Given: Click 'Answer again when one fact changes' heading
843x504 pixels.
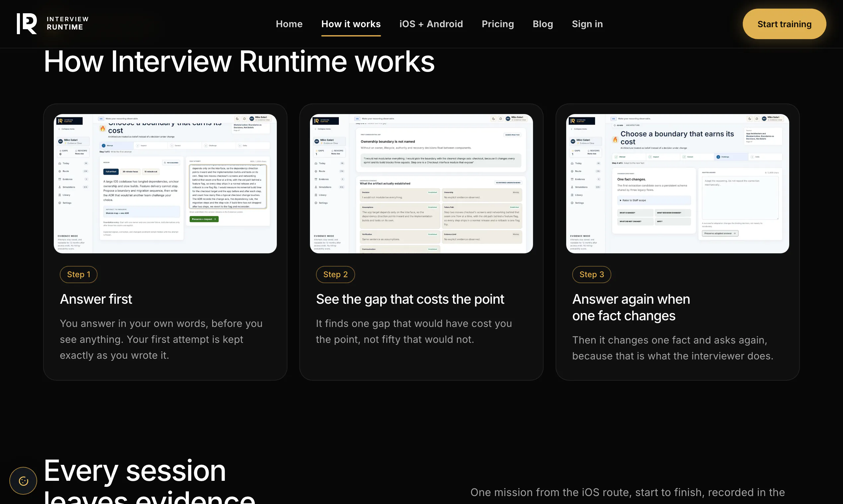Looking at the screenshot, I should 631,307.
